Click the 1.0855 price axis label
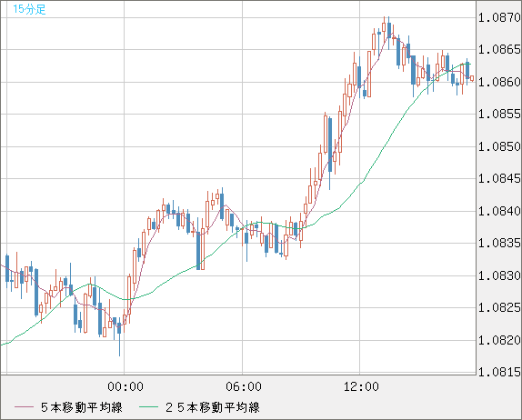The height and width of the screenshot is (420, 522). coord(499,115)
